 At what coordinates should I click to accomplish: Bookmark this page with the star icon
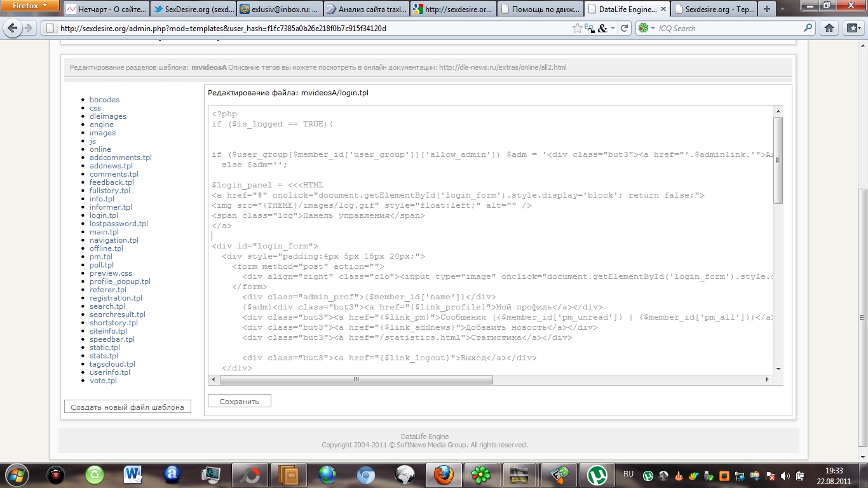click(577, 28)
